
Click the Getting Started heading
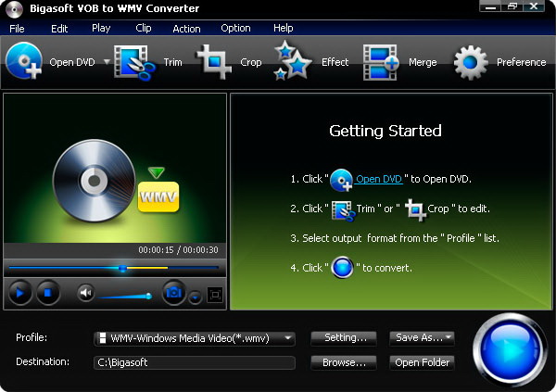click(x=385, y=131)
